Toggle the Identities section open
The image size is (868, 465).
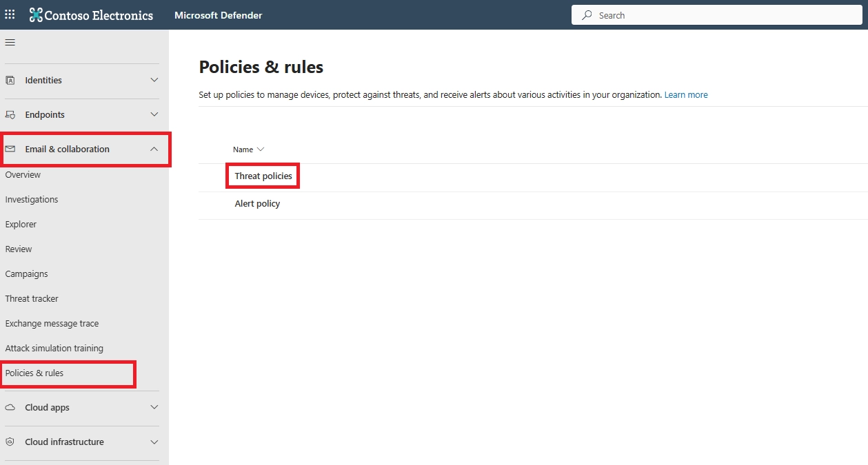pos(154,81)
